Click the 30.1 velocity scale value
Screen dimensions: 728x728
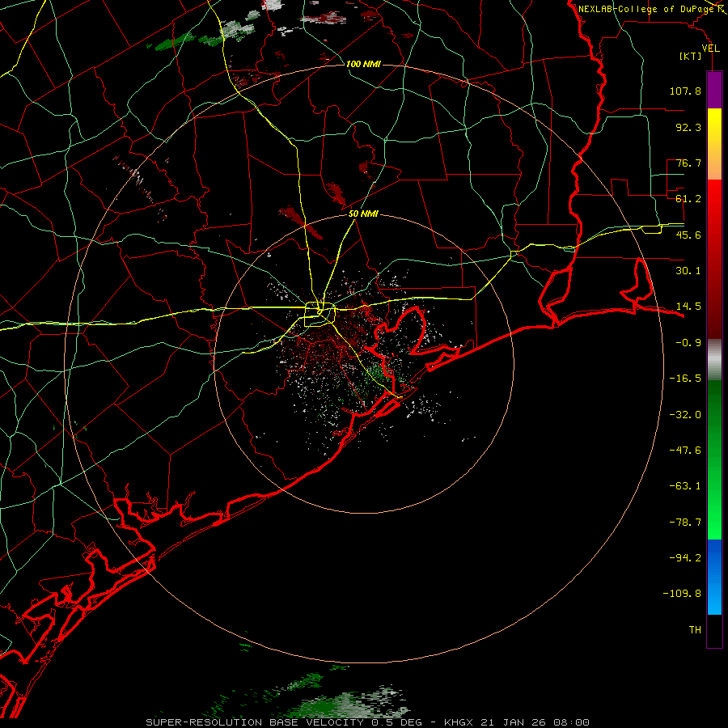click(688, 271)
